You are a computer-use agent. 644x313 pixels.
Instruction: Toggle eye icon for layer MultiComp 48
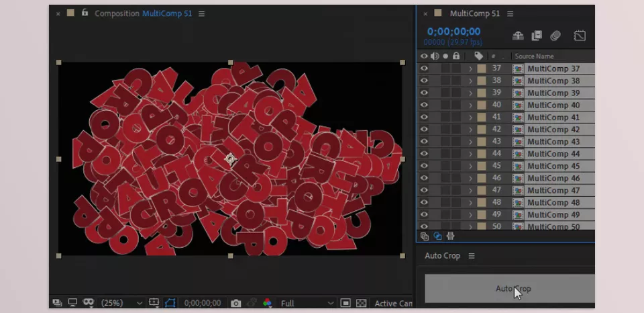click(x=424, y=202)
